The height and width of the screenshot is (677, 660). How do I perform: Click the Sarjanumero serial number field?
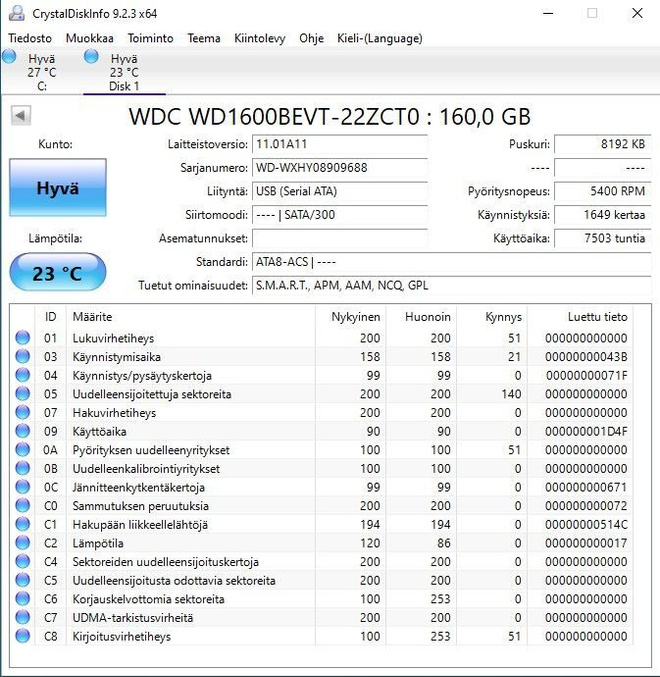(340, 168)
